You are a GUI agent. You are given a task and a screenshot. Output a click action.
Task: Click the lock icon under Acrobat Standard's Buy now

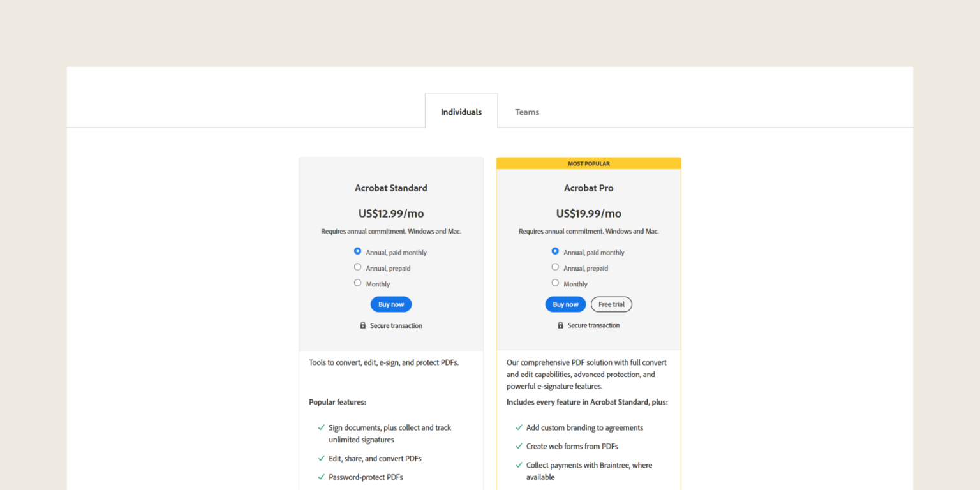pyautogui.click(x=364, y=325)
